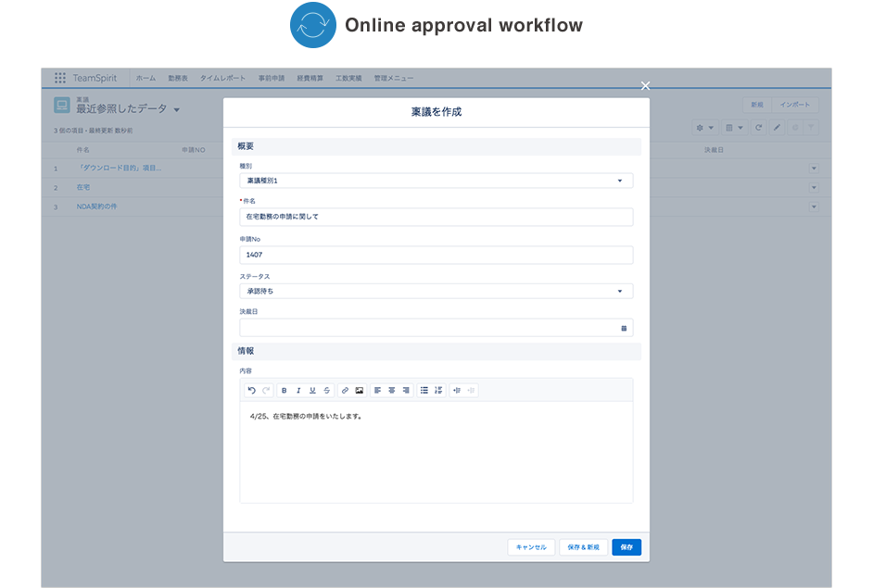Screen dimensions: 873x588
Task: Click the 件名 column header
Action: click(83, 150)
